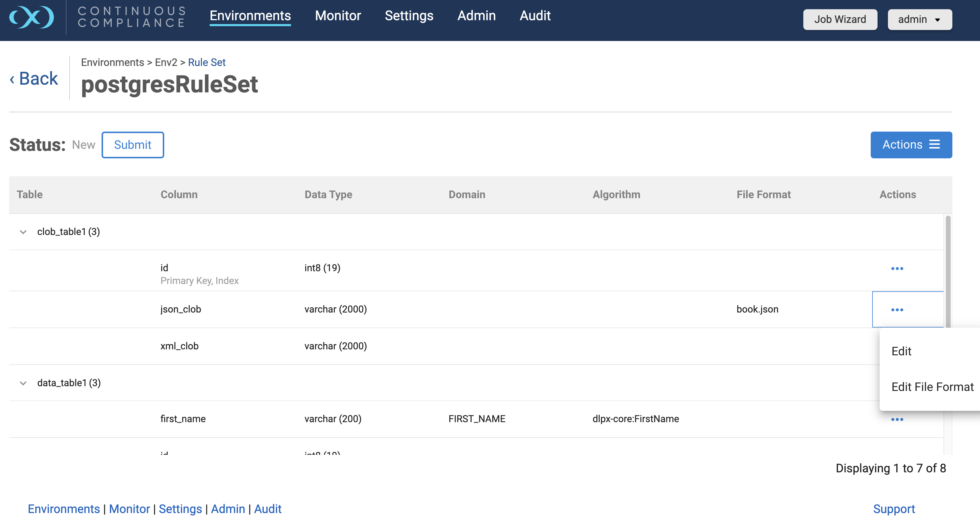Open the Audit tab in header
Screen dimensions: 980x527
point(535,16)
